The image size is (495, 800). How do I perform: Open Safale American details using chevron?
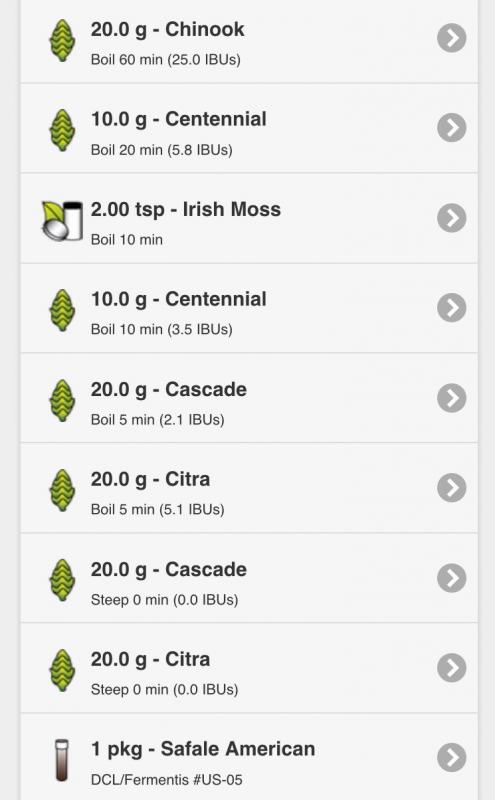click(x=452, y=758)
